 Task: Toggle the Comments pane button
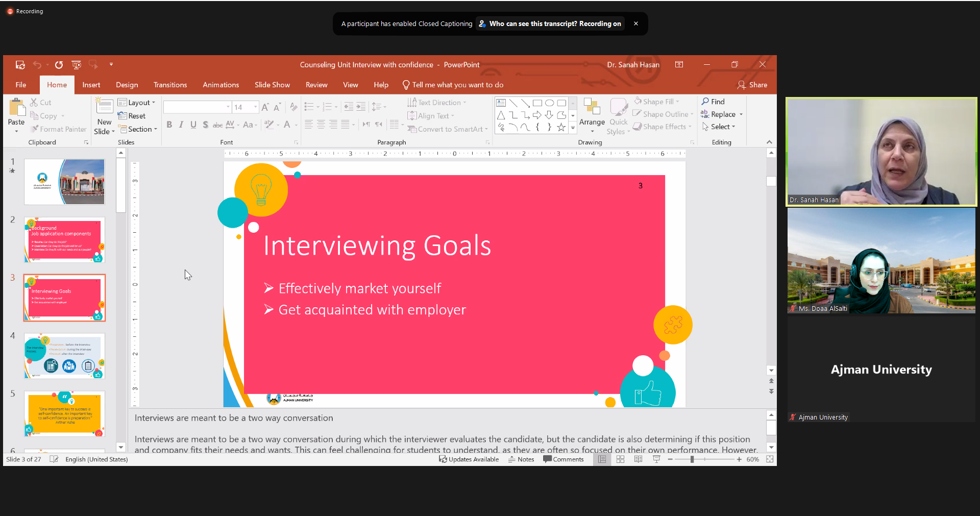pyautogui.click(x=563, y=459)
